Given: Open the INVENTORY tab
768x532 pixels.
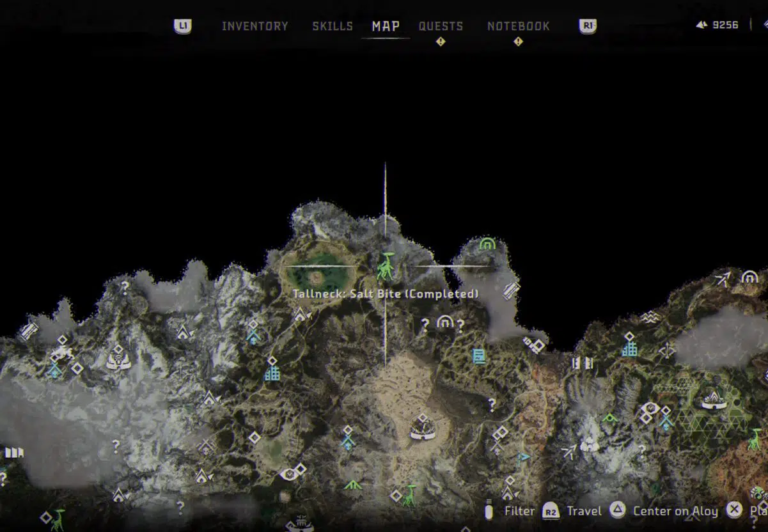Looking at the screenshot, I should pos(255,26).
